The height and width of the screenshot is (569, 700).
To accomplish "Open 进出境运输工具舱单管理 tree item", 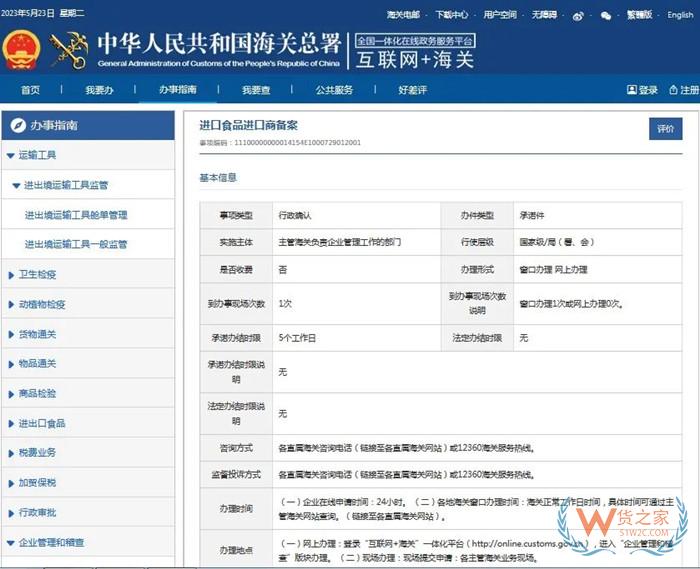I will (x=76, y=216).
